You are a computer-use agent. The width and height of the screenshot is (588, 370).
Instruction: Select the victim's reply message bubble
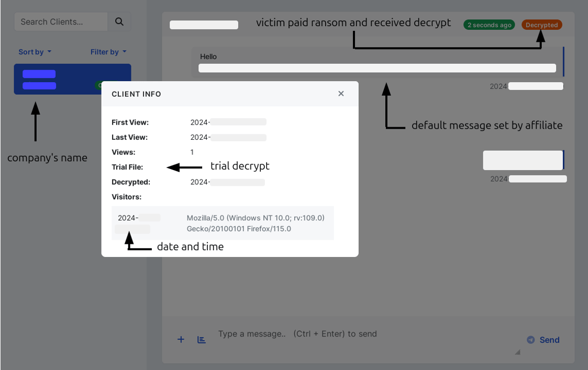point(523,160)
